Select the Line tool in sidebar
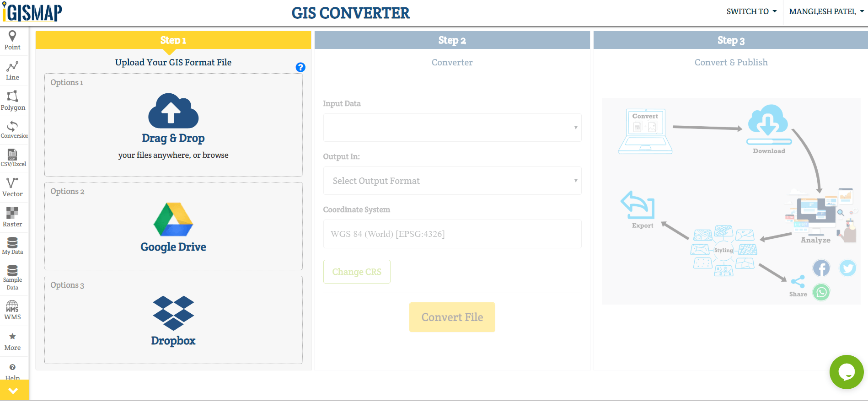 coord(12,71)
